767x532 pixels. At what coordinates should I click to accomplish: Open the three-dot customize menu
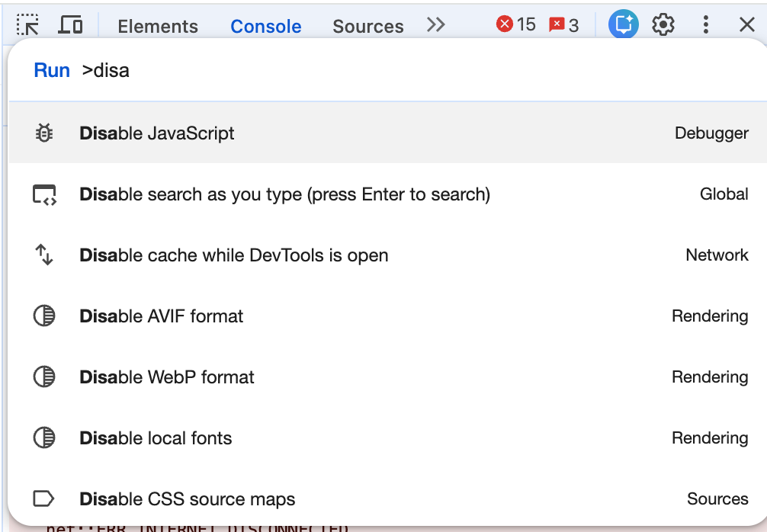pos(705,24)
